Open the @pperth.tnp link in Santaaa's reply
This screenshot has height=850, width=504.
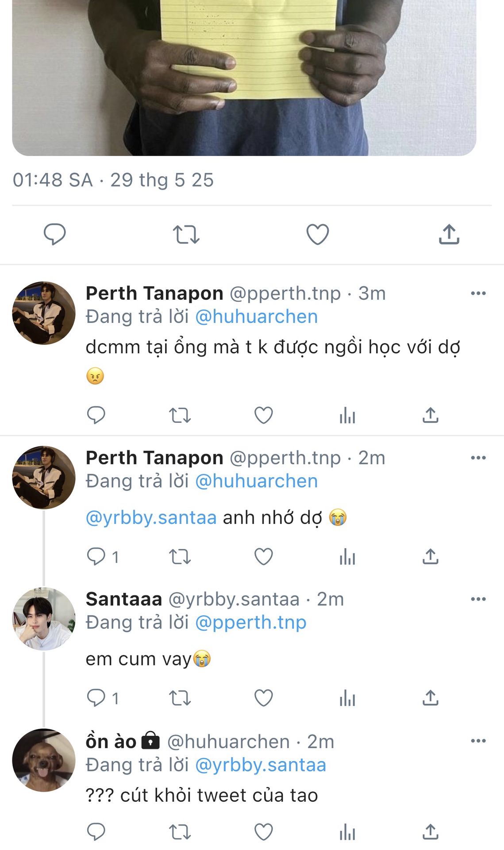point(250,622)
